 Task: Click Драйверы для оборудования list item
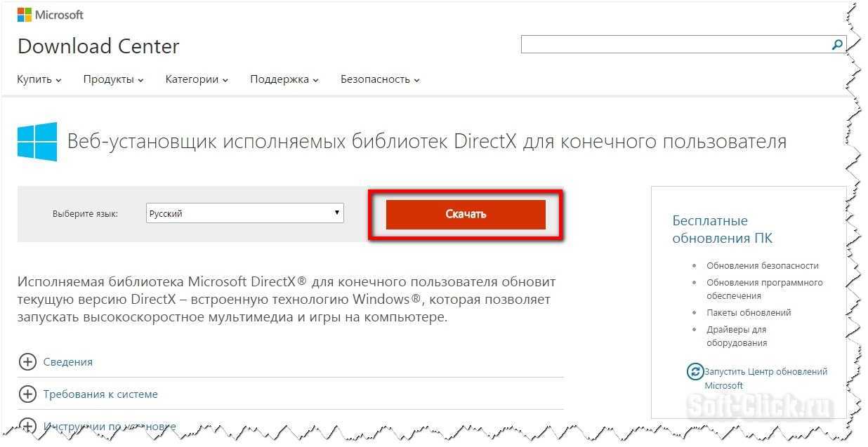pyautogui.click(x=737, y=336)
